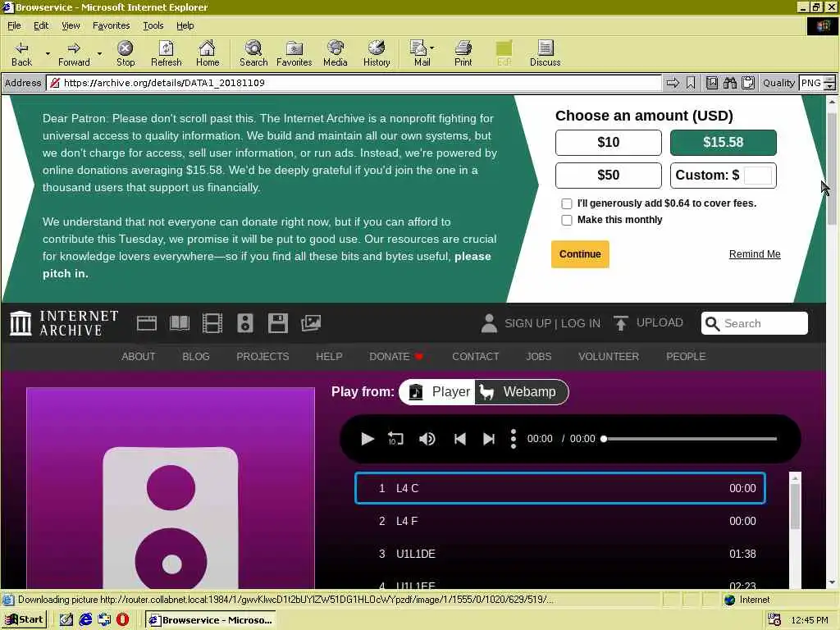Viewport: 840px width, 630px height.
Task: Click the player volume speaker icon
Action: tap(427, 439)
